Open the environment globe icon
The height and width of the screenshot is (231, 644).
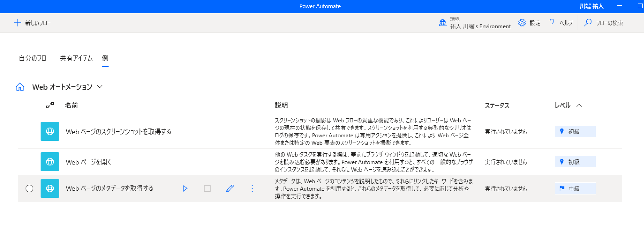tap(442, 23)
